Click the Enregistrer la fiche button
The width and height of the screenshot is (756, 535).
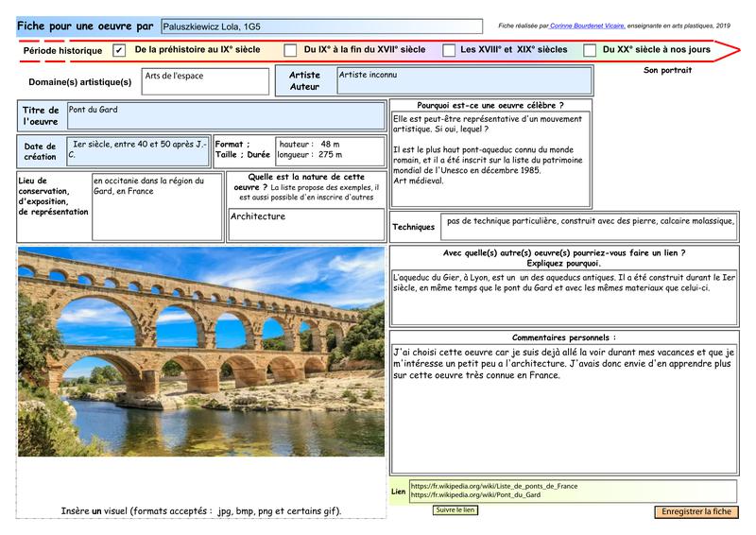696,511
